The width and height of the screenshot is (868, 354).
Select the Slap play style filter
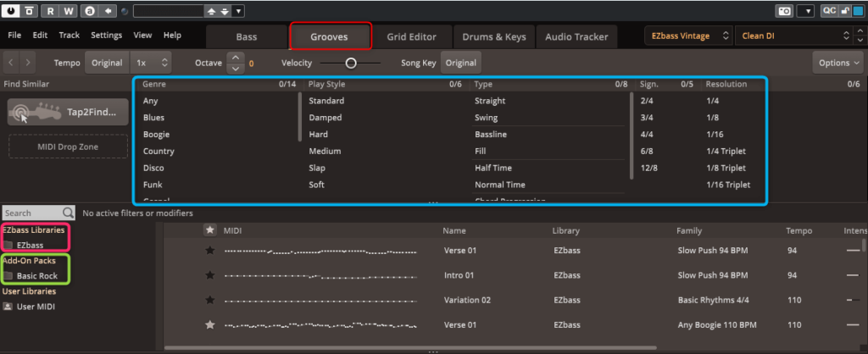[317, 168]
